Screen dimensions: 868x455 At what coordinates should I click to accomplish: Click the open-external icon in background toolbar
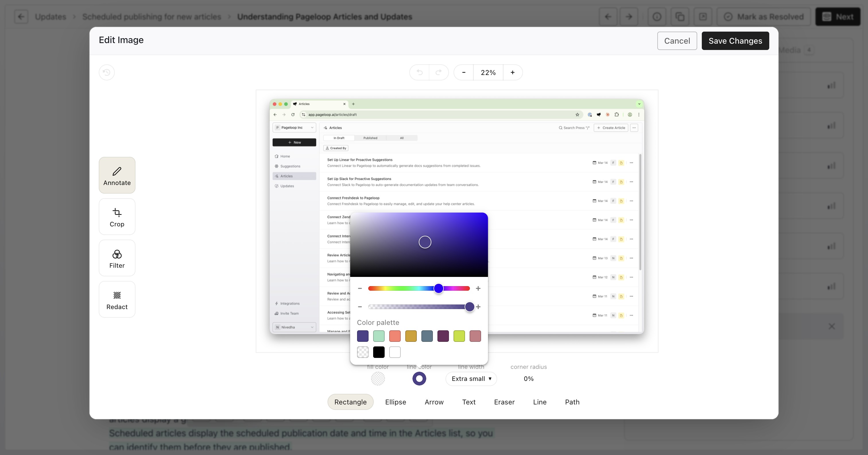[703, 17]
